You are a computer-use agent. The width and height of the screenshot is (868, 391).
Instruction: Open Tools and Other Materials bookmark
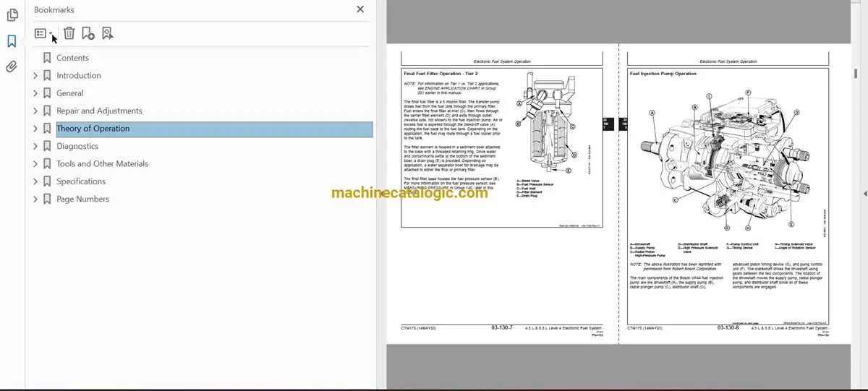pyautogui.click(x=102, y=163)
